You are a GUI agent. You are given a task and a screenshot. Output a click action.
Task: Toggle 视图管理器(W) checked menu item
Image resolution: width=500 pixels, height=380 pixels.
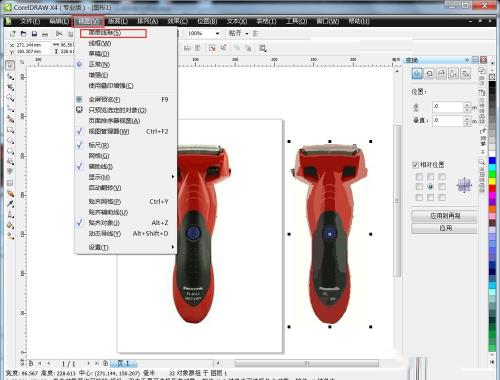coord(125,131)
